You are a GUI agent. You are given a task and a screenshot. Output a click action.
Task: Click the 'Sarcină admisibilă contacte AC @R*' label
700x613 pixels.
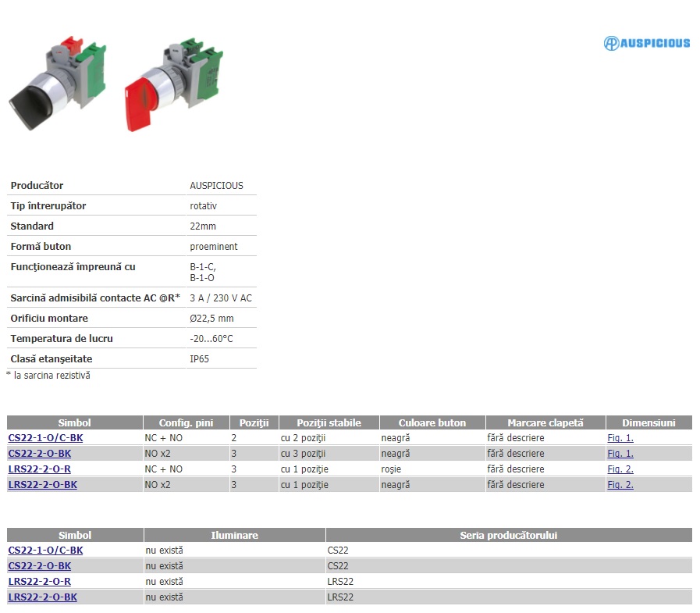95,298
